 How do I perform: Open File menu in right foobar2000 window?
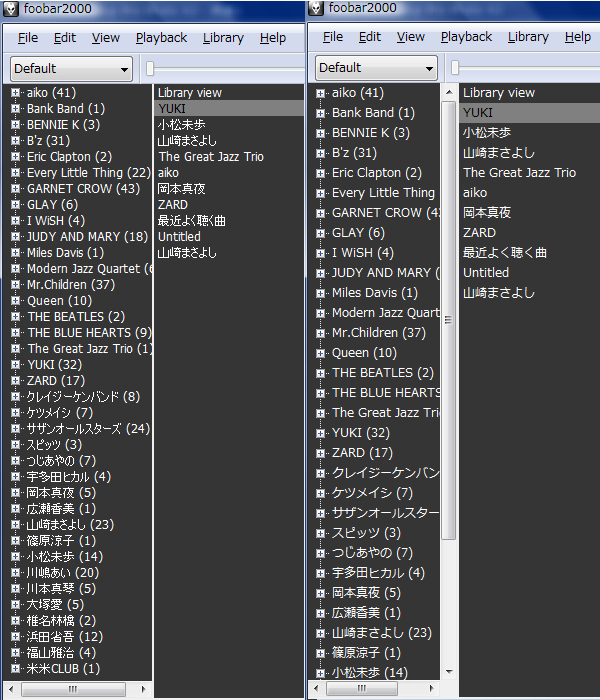coord(333,37)
